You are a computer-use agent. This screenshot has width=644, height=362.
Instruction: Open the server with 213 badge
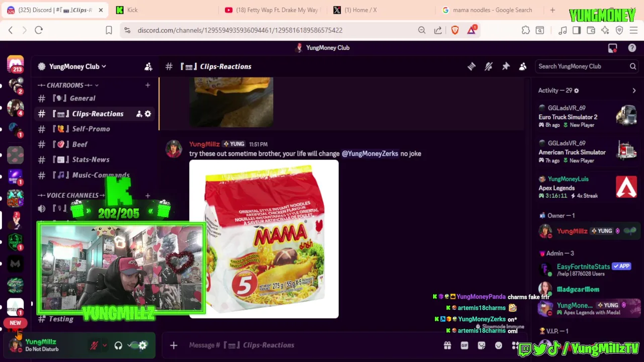16,64
